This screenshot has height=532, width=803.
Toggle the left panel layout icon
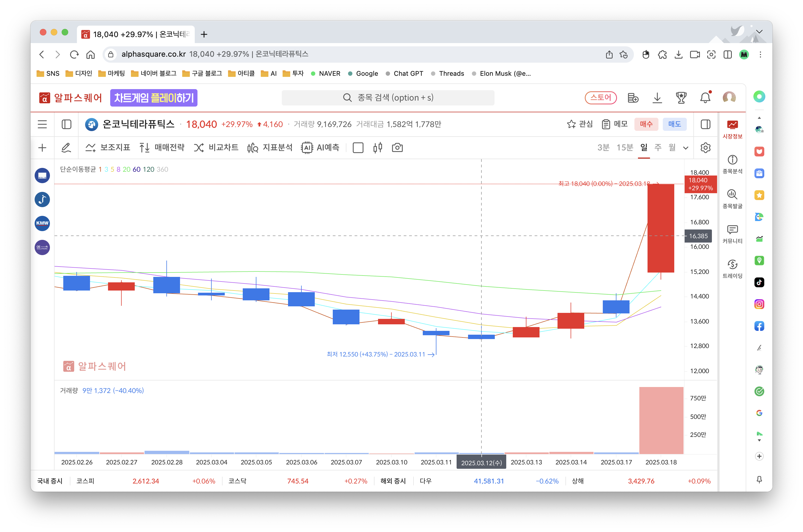pos(67,124)
